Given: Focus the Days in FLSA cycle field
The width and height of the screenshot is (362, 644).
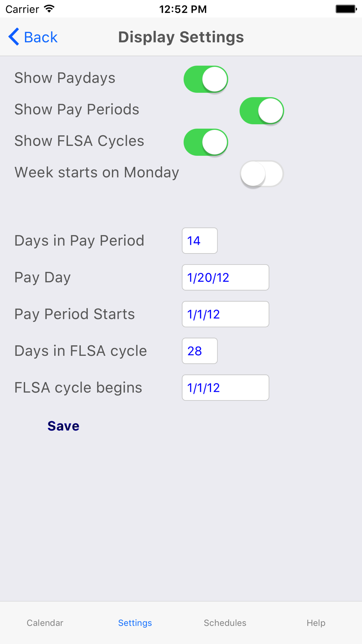Looking at the screenshot, I should pyautogui.click(x=199, y=351).
